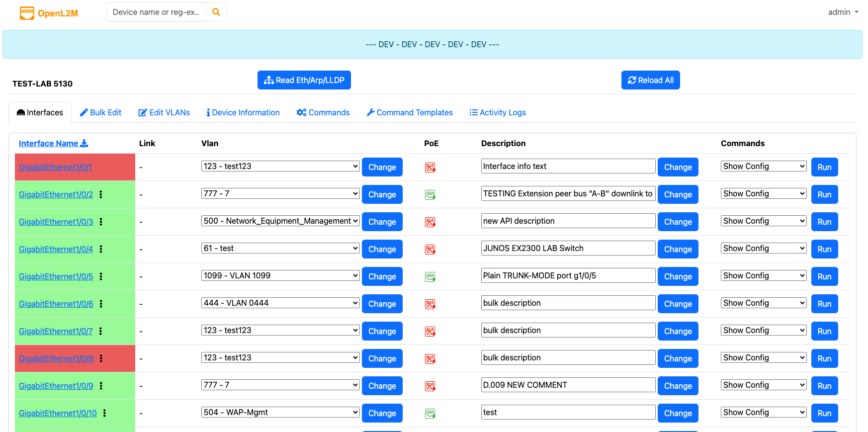Open the Device Information tab
Image resolution: width=868 pixels, height=432 pixels.
pos(243,112)
